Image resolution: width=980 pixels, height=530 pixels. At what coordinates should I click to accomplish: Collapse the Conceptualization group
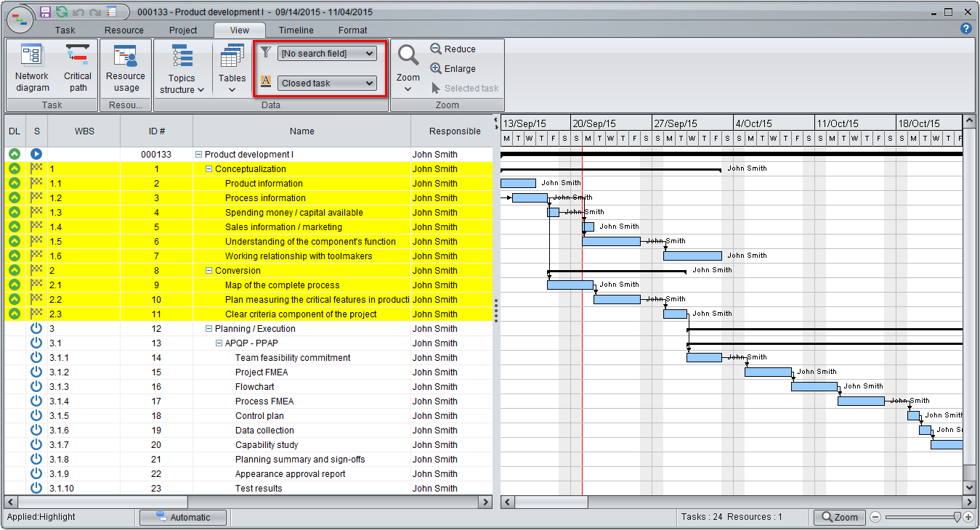click(208, 168)
